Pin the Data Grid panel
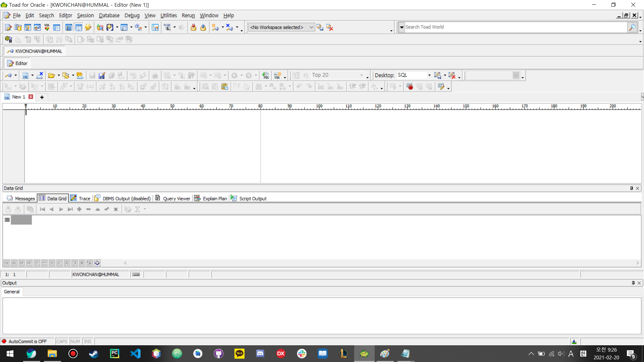 click(631, 188)
